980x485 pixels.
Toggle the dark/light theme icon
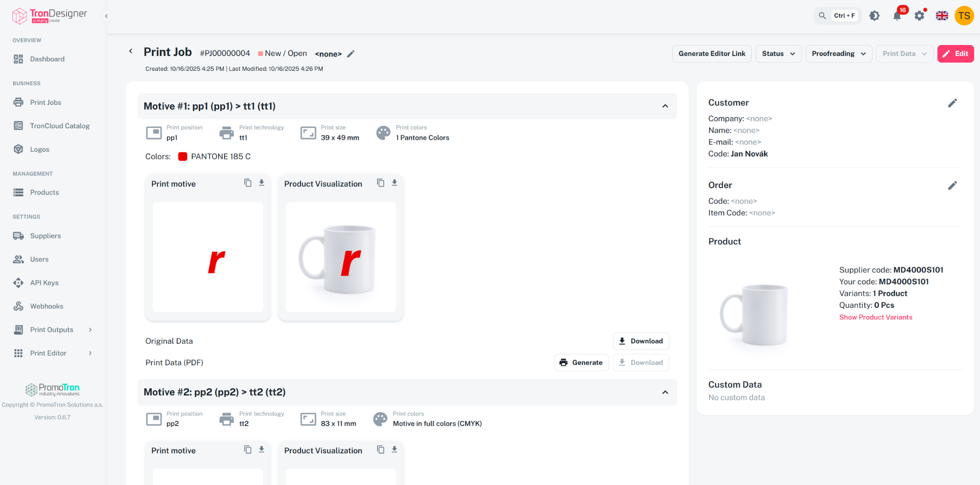(x=874, y=16)
